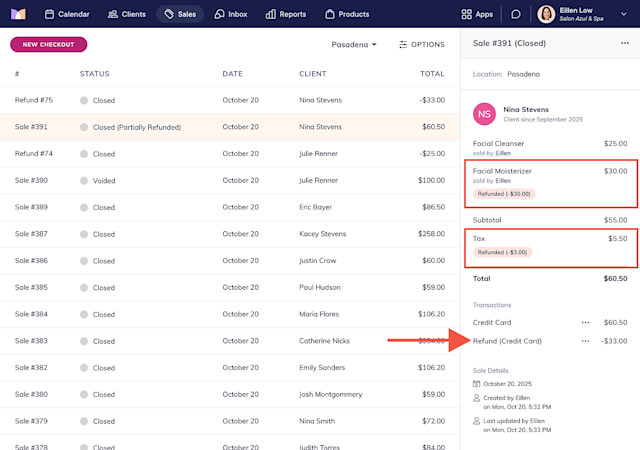The height and width of the screenshot is (450, 640).
Task: Click the TOTAL column header
Action: 432,74
